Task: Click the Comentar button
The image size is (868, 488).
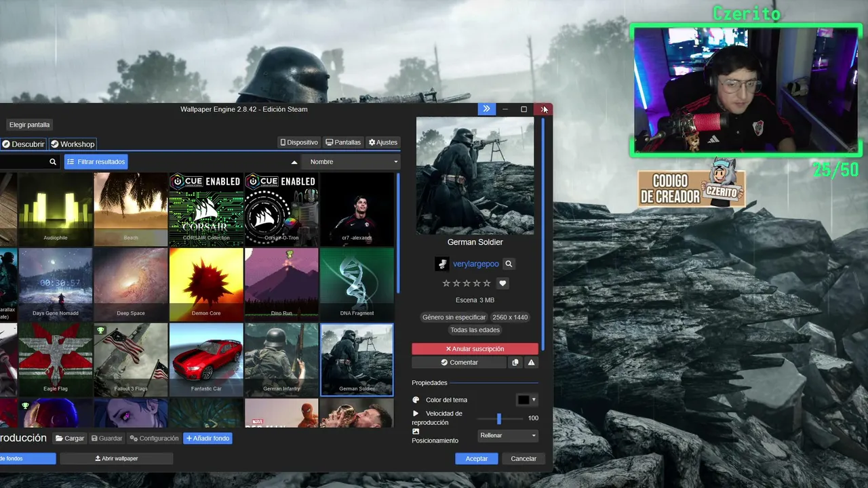Action: point(459,363)
